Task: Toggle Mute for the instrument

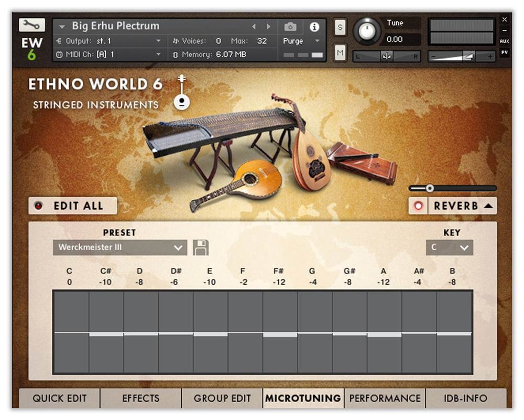Action: pyautogui.click(x=340, y=52)
